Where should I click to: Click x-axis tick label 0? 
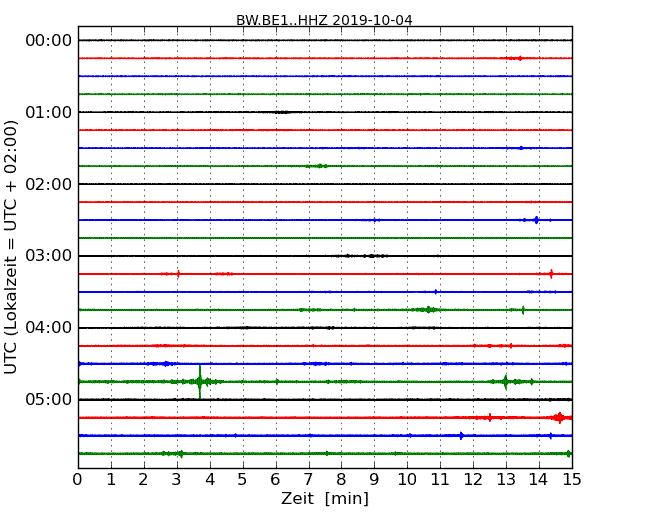coord(78,480)
